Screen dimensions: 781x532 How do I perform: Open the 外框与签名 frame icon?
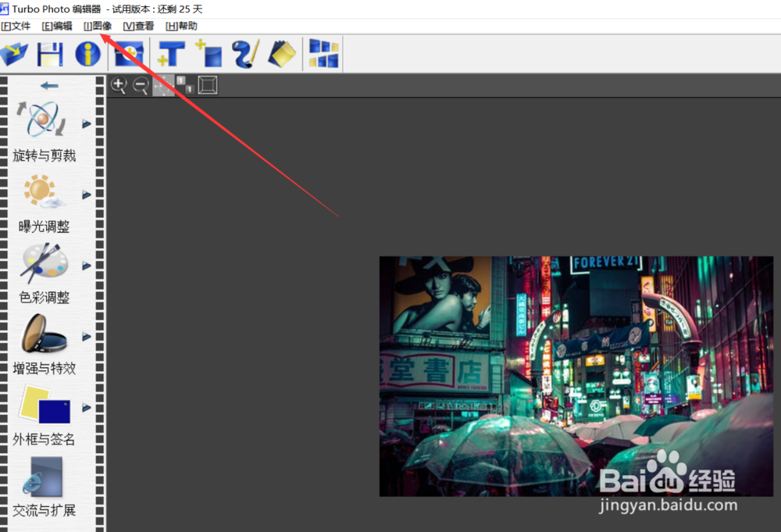(x=45, y=404)
